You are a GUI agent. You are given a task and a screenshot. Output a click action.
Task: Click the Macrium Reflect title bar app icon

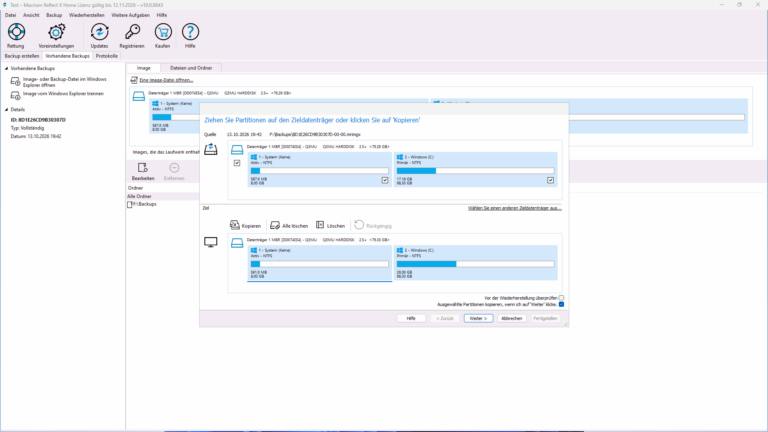click(5, 5)
